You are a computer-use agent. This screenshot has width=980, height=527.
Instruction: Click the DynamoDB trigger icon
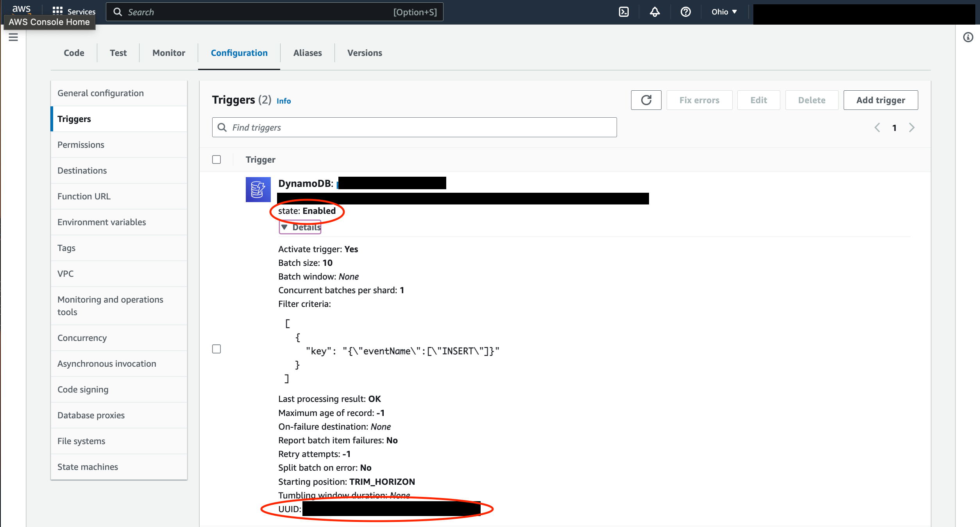(258, 190)
